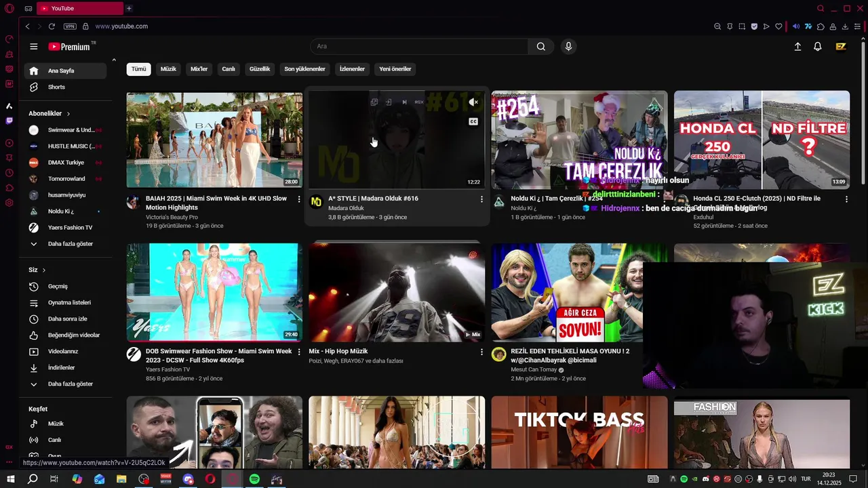Viewport: 868px width, 488px height.
Task: Click the 7TV extension icon
Action: (x=808, y=26)
